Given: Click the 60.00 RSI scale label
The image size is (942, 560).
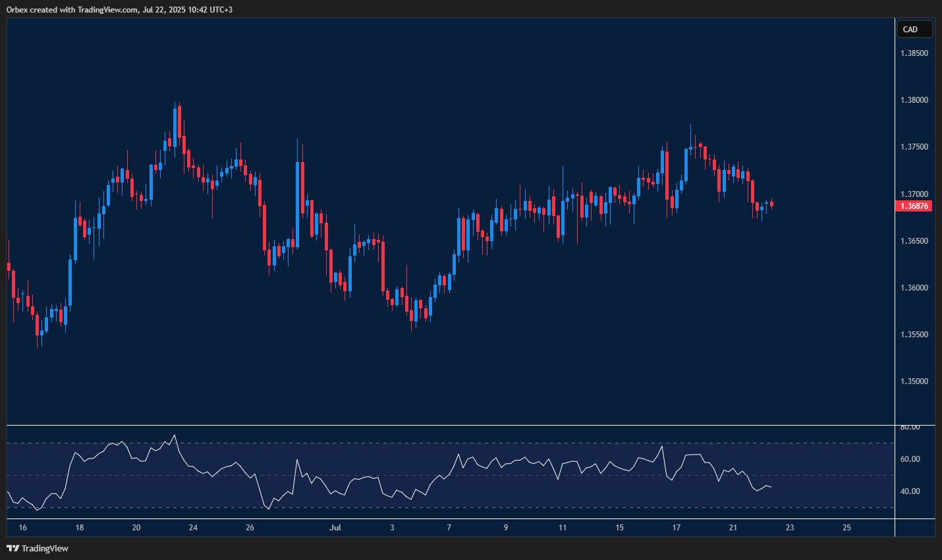Looking at the screenshot, I should pos(910,459).
